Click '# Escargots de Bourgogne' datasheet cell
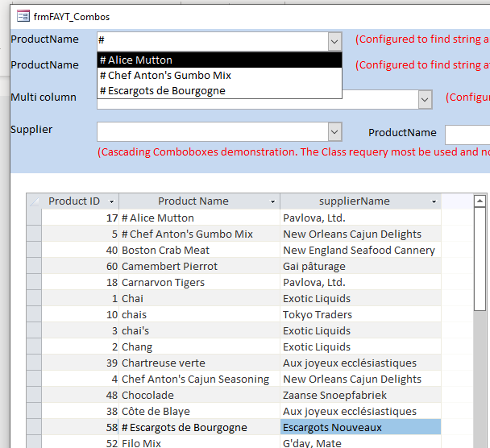490x448 pixels. [199, 427]
